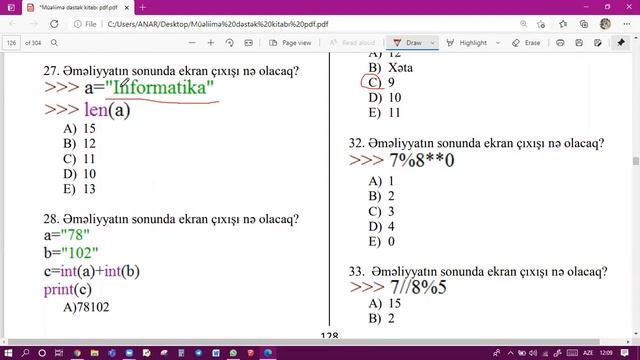Screen dimensions: 640x360
Task: Open WhatsApp from the taskbar
Action: tap(233, 353)
